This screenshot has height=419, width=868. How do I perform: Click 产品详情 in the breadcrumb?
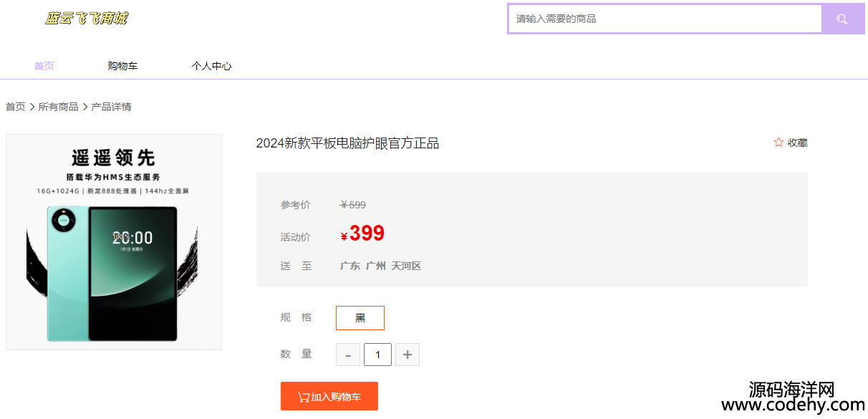111,107
